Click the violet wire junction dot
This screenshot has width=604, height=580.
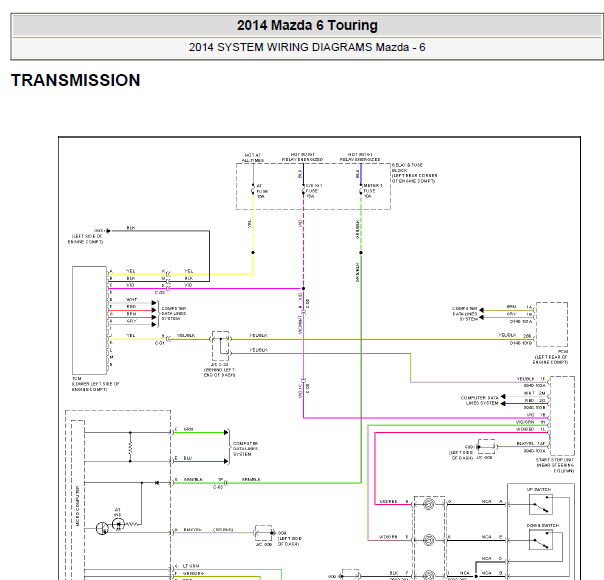point(304,288)
